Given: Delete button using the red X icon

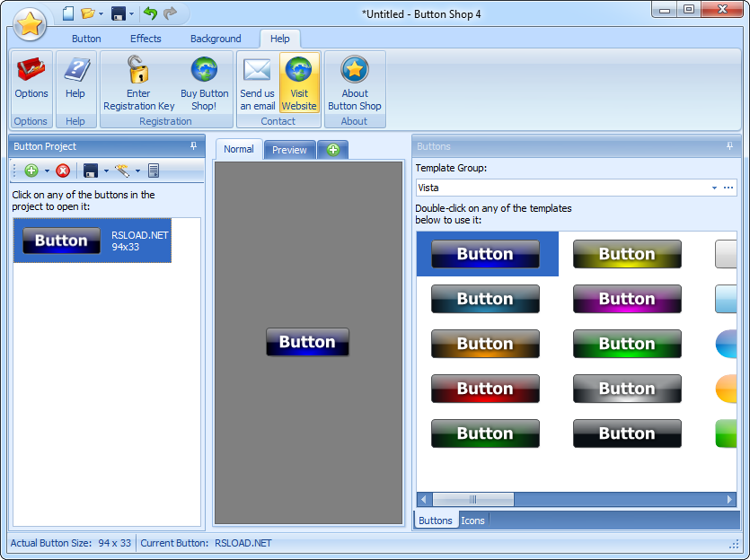Looking at the screenshot, I should pyautogui.click(x=61, y=170).
